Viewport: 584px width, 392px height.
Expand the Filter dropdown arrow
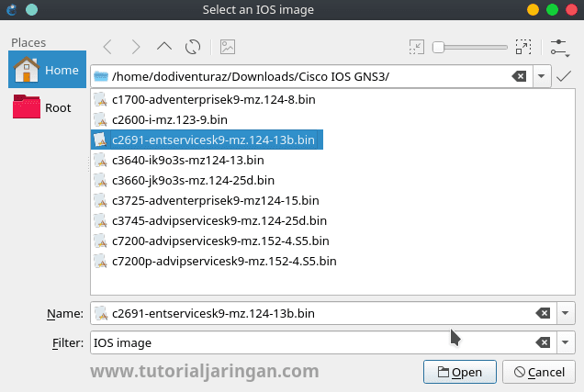point(566,342)
